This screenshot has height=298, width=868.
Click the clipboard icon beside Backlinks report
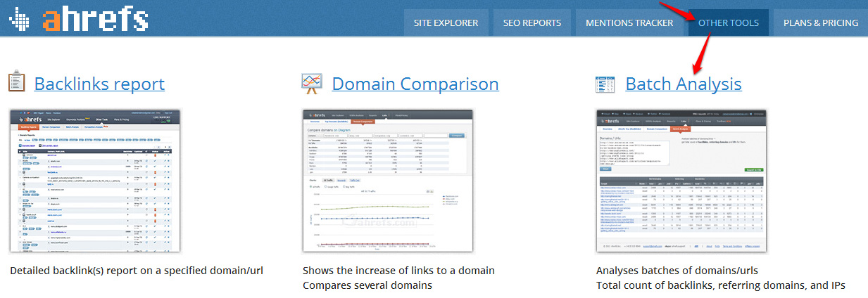pyautogui.click(x=17, y=83)
